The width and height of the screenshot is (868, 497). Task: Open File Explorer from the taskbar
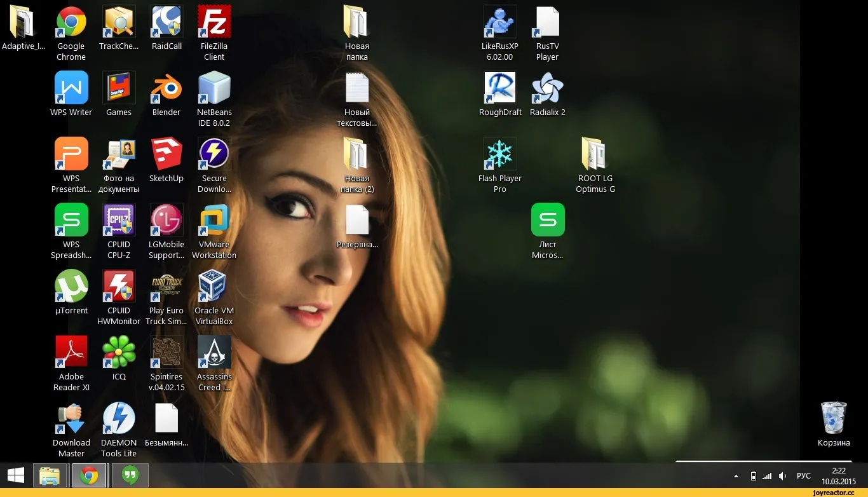click(x=50, y=475)
